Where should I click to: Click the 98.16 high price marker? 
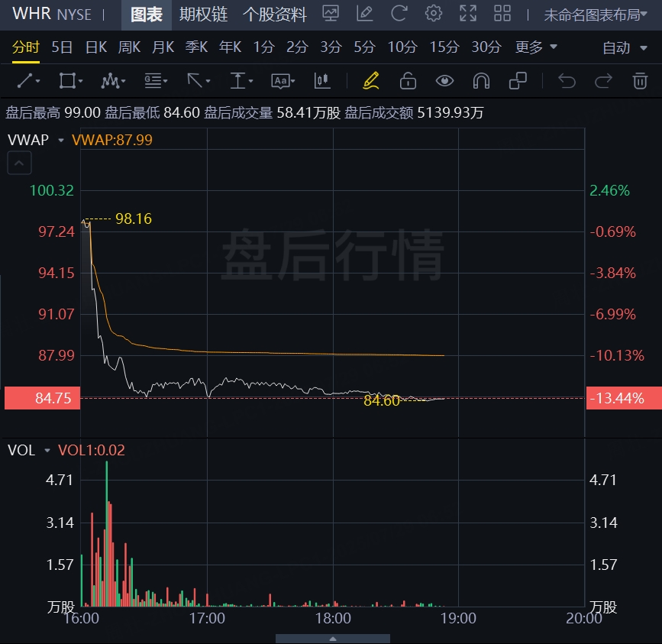click(134, 218)
